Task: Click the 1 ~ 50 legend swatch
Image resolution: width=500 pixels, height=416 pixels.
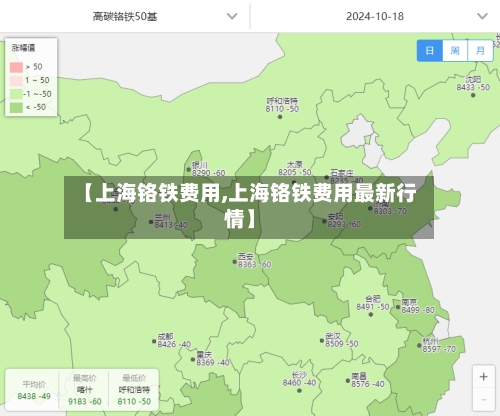Action: pos(16,81)
